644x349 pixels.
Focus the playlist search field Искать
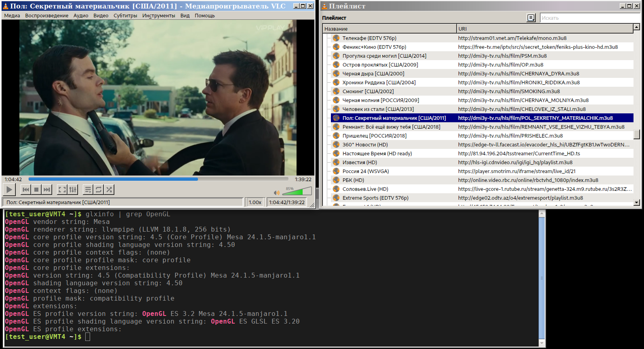pyautogui.click(x=589, y=18)
